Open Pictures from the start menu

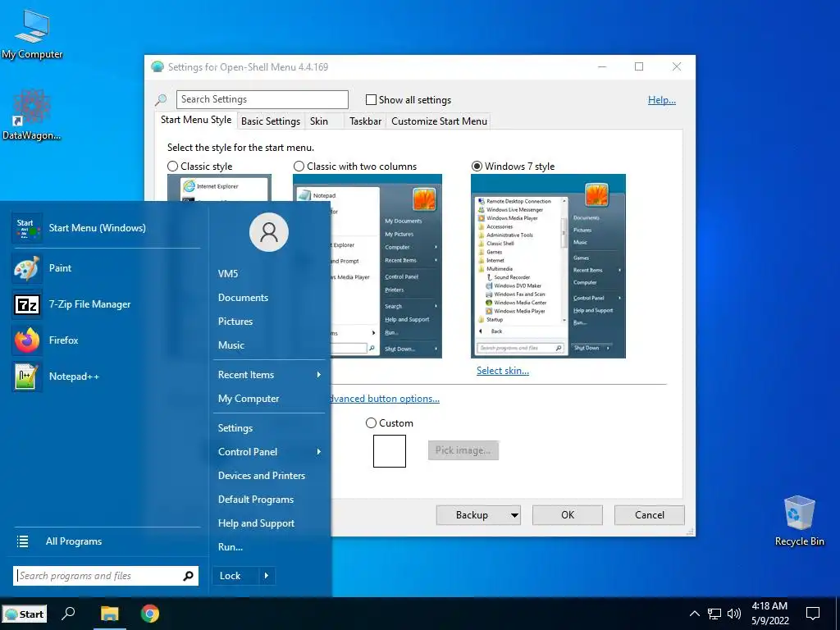pos(235,322)
